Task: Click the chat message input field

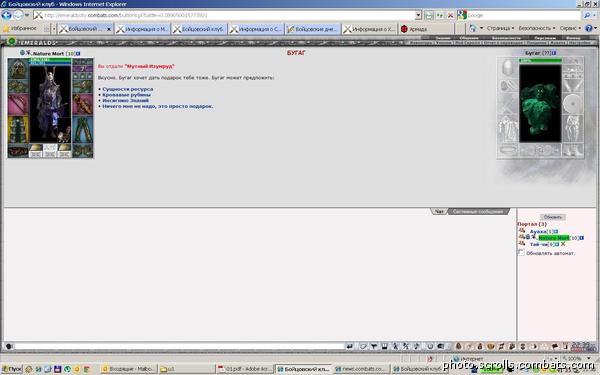Action: click(179, 347)
